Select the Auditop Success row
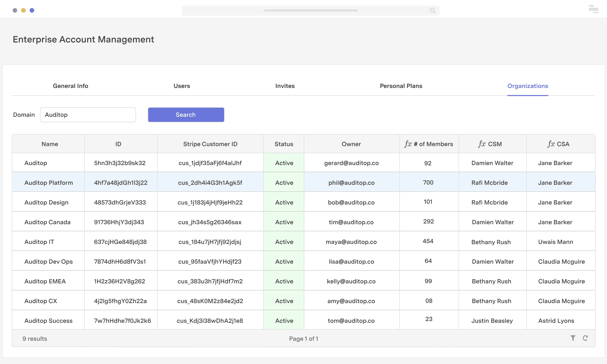The height and width of the screenshot is (364, 607). pos(48,321)
